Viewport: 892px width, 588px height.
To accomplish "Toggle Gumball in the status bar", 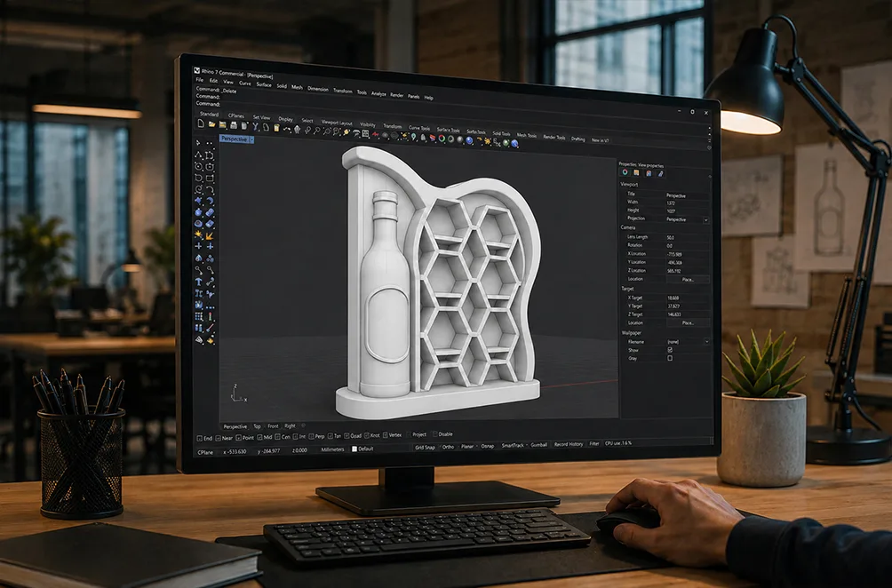I will [x=538, y=445].
